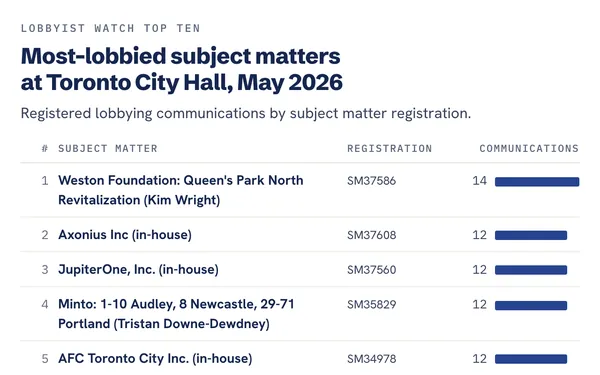Click registration number SM35829
Image resolution: width=600 pixels, height=375 pixels.
tap(372, 305)
